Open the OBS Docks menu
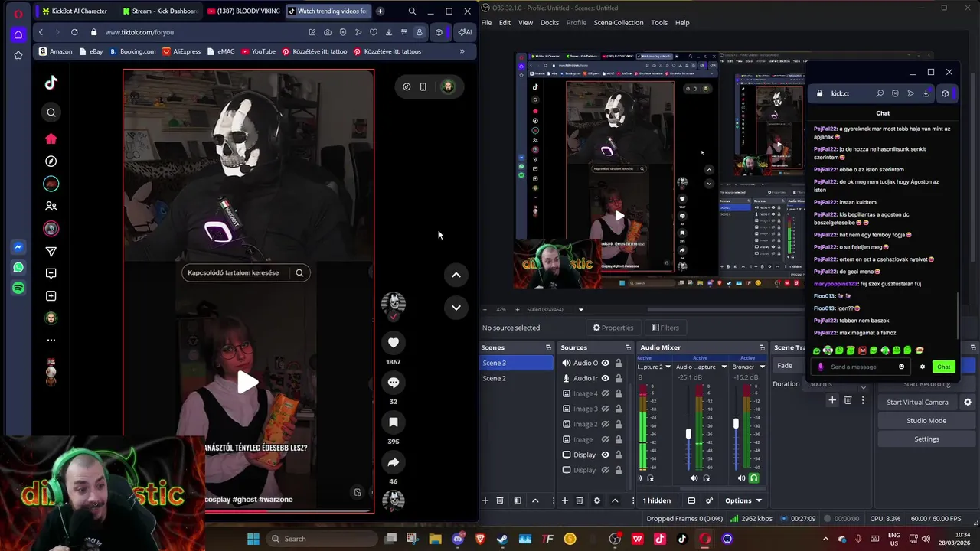Image resolution: width=980 pixels, height=551 pixels. 550,22
